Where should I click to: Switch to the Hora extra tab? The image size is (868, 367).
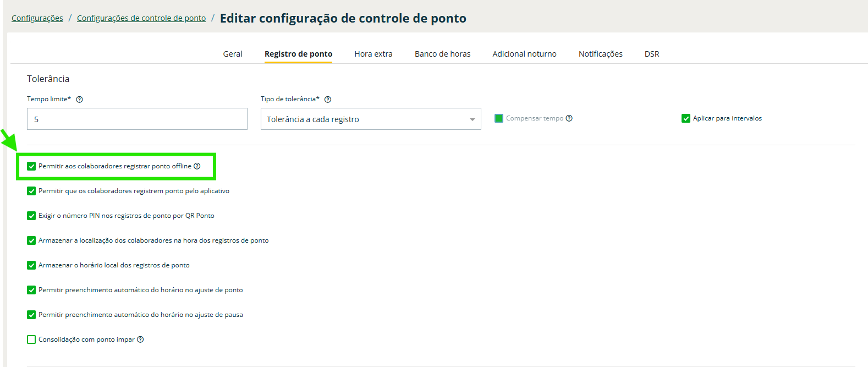click(x=373, y=54)
